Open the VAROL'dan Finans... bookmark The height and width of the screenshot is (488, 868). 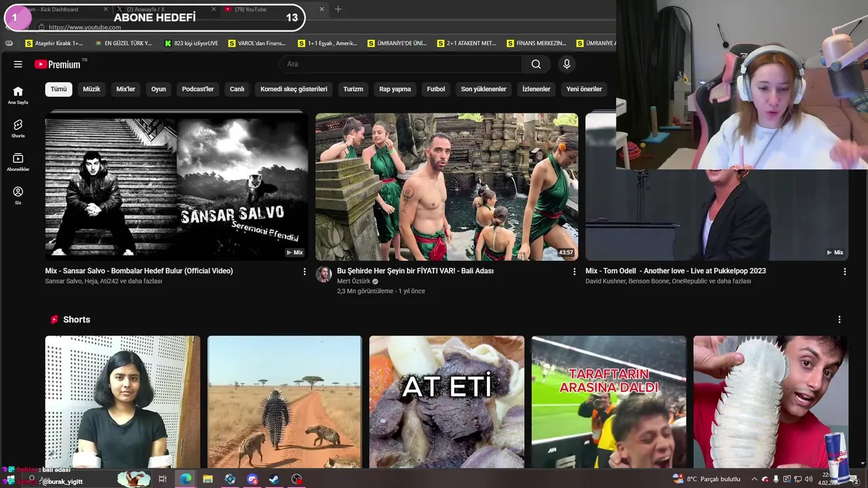[257, 43]
